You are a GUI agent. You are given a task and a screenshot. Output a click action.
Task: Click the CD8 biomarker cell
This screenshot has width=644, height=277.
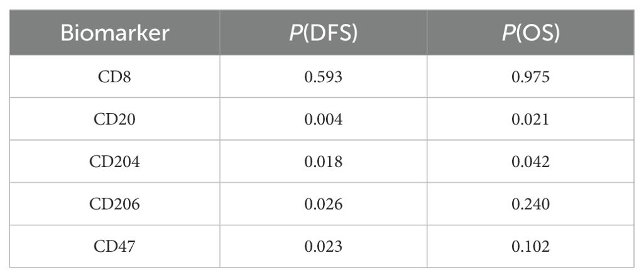click(115, 76)
